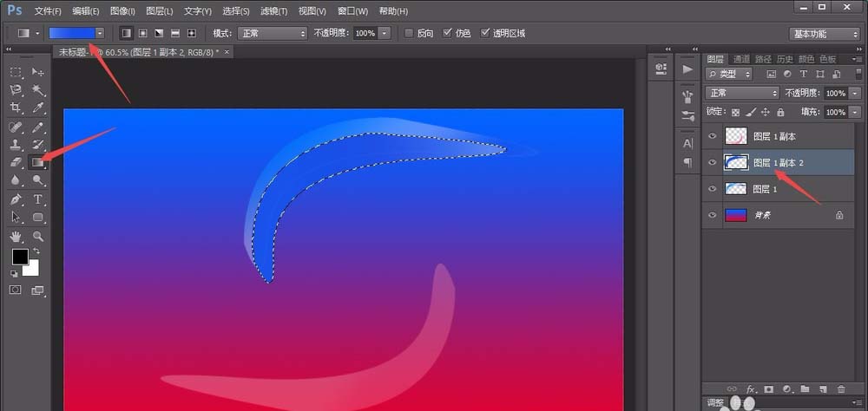This screenshot has height=411, width=868.
Task: Select the Crop tool
Action: [16, 108]
